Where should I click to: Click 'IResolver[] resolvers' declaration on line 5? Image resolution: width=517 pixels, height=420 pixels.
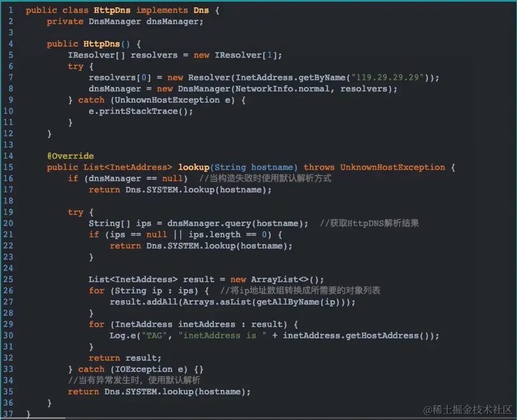123,55
